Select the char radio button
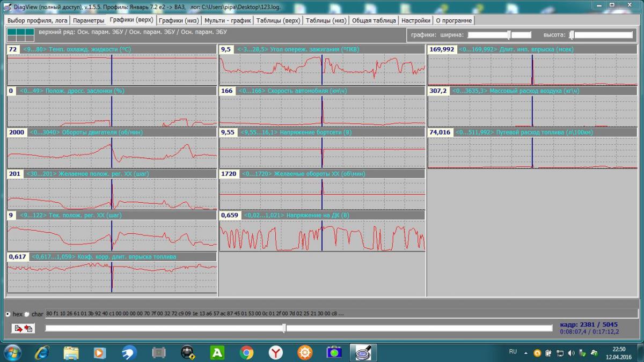This screenshot has width=644, height=362. tap(27, 314)
